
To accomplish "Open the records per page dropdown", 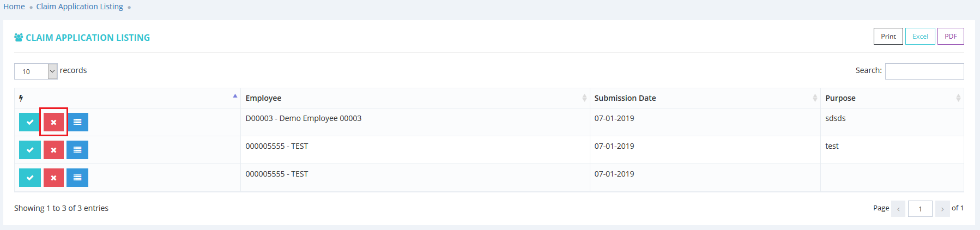I will click(36, 71).
